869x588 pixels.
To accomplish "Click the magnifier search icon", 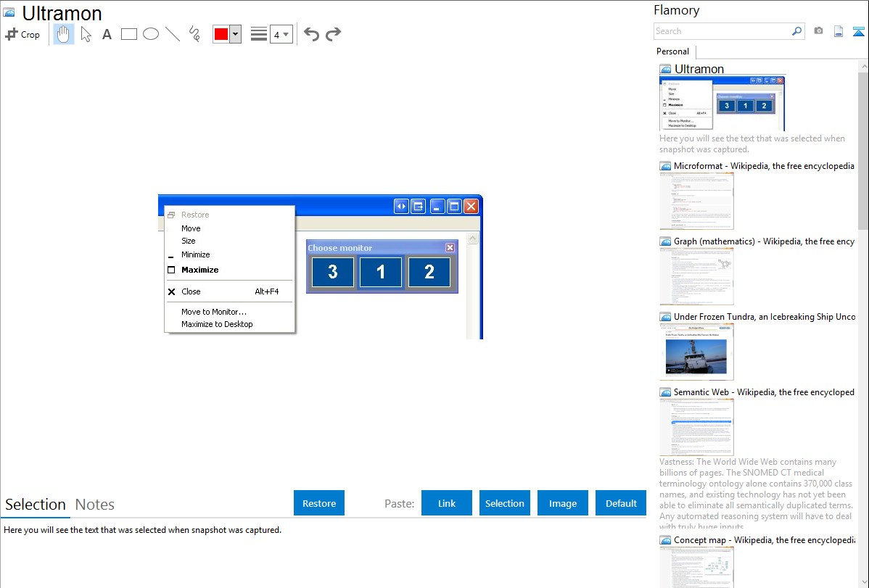I will tap(797, 31).
